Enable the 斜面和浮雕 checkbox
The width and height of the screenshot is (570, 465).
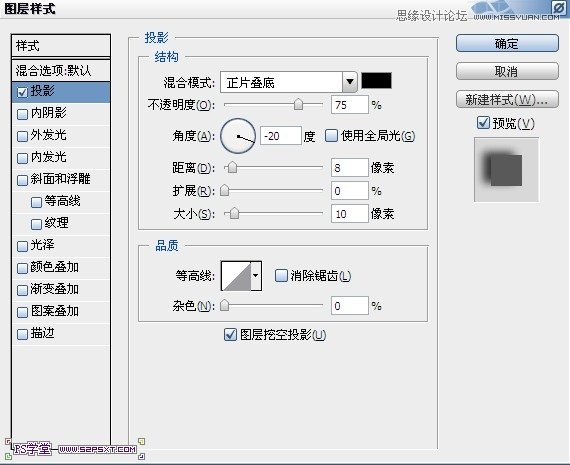tap(22, 180)
